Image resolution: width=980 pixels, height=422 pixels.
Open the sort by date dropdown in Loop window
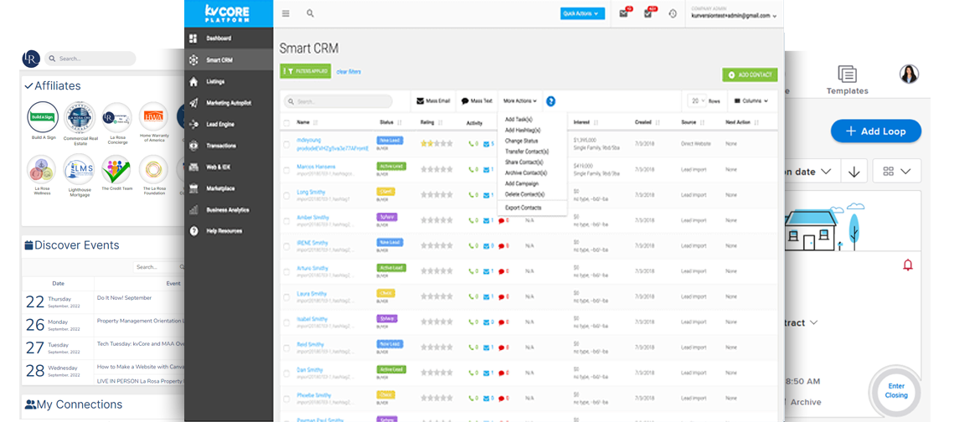[811, 172]
